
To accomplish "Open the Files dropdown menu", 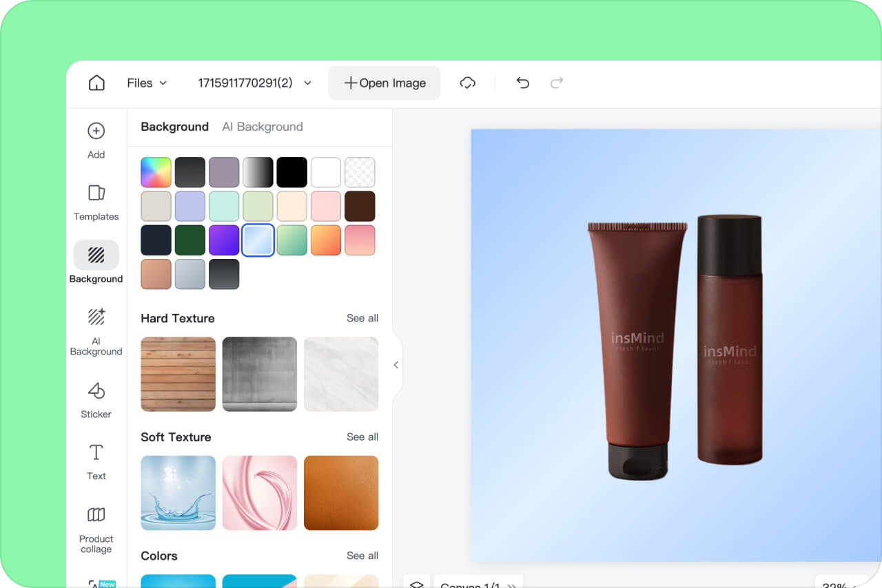I will 147,83.
